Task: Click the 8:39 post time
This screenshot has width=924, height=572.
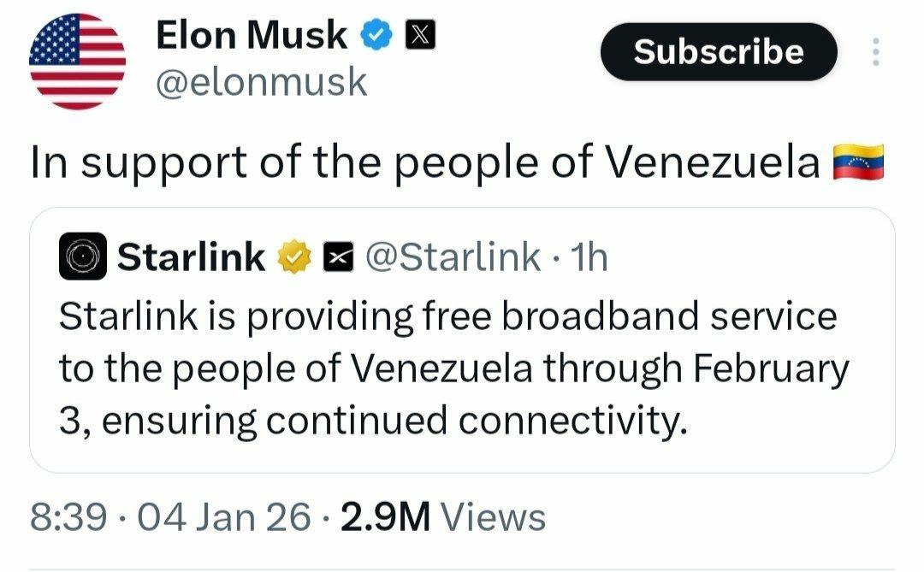Action: click(68, 517)
